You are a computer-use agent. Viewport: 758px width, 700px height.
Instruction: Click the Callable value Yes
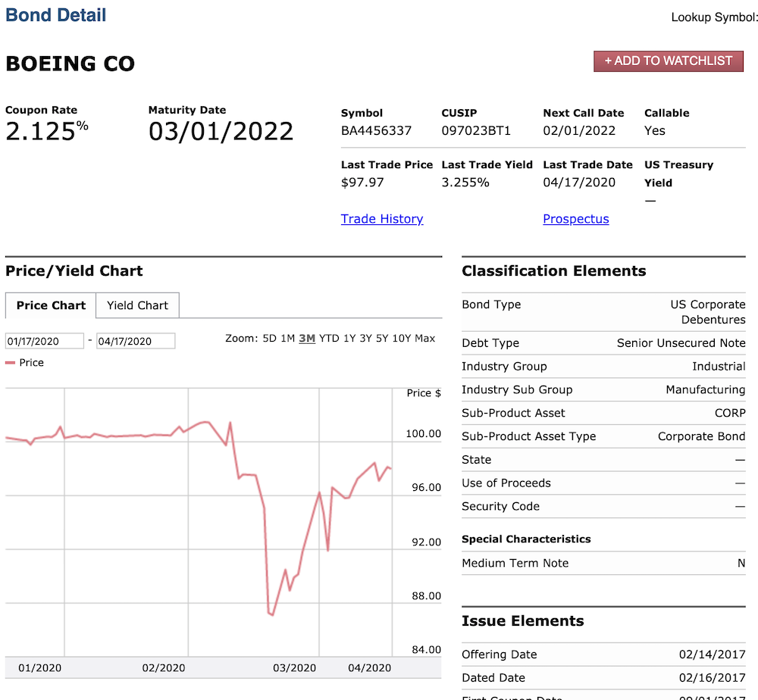click(x=655, y=131)
